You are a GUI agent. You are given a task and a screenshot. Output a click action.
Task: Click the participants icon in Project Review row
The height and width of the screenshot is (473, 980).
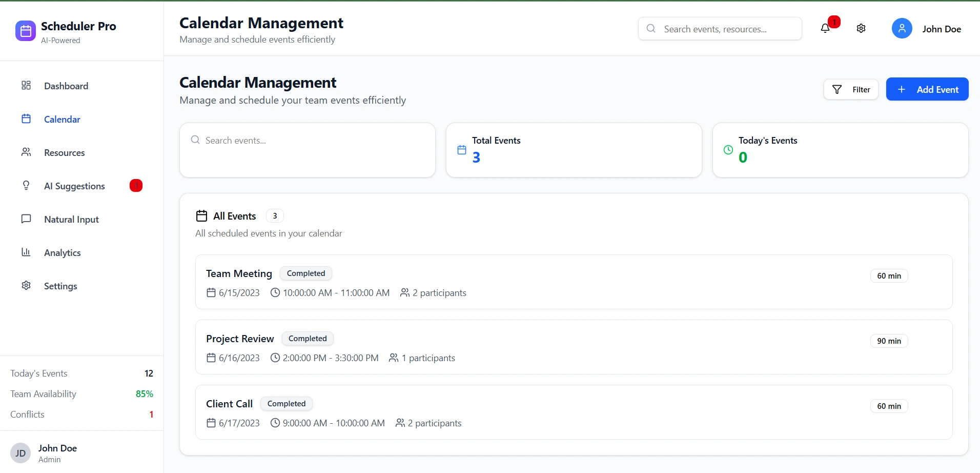pyautogui.click(x=394, y=358)
